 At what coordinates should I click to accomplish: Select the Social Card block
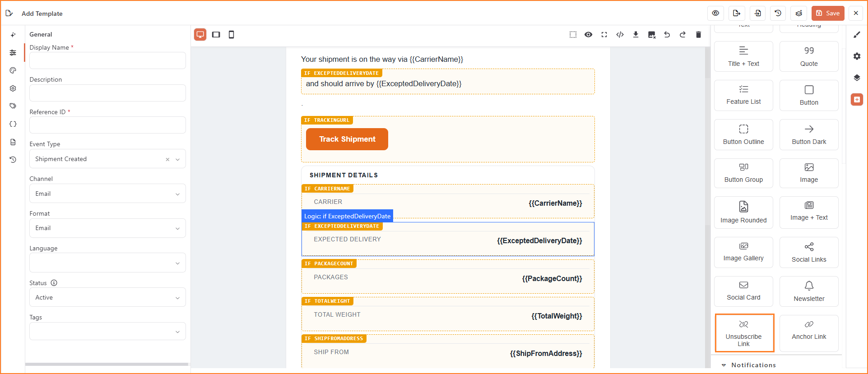point(743,291)
